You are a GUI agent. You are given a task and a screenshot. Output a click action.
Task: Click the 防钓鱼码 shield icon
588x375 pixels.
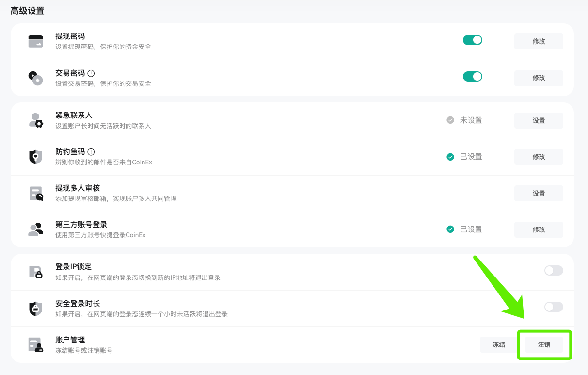click(x=36, y=156)
